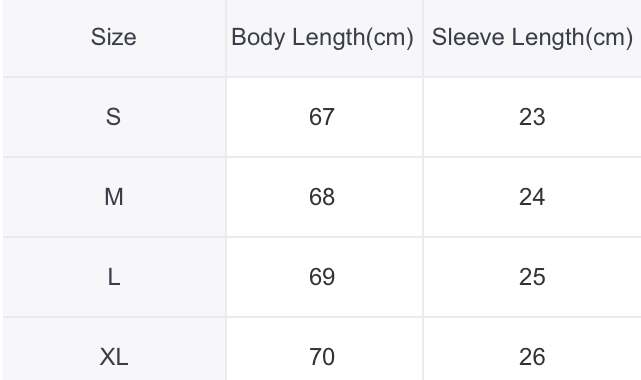Click divider between Size and Body Length headers
The height and width of the screenshot is (380, 641).
coord(226,38)
